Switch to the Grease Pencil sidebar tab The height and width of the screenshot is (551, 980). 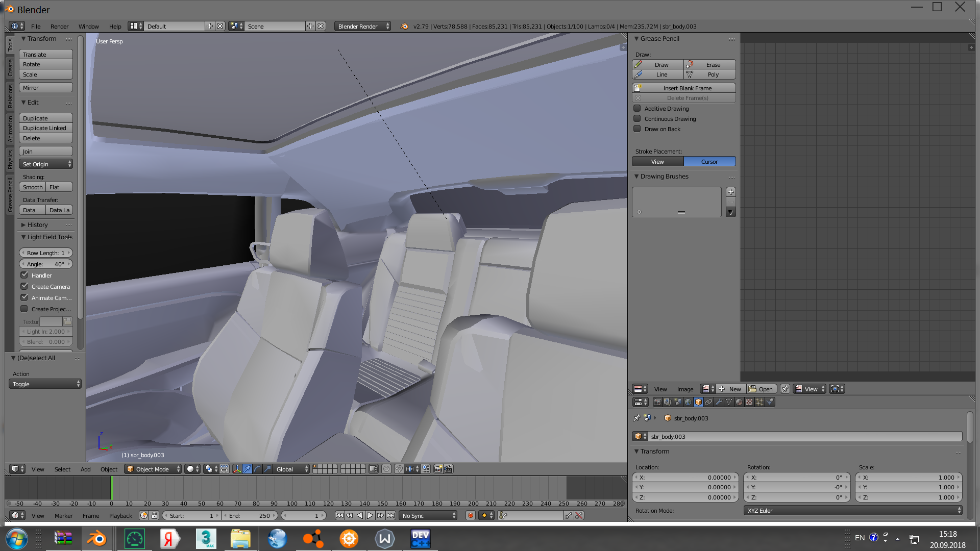click(x=10, y=194)
